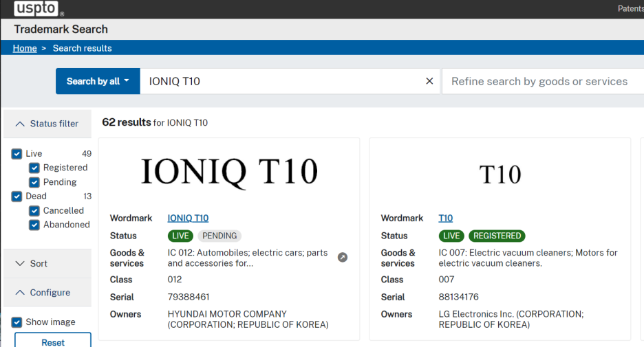This screenshot has width=644, height=347.
Task: Open the T10 wordmark link
Action: pyautogui.click(x=446, y=219)
